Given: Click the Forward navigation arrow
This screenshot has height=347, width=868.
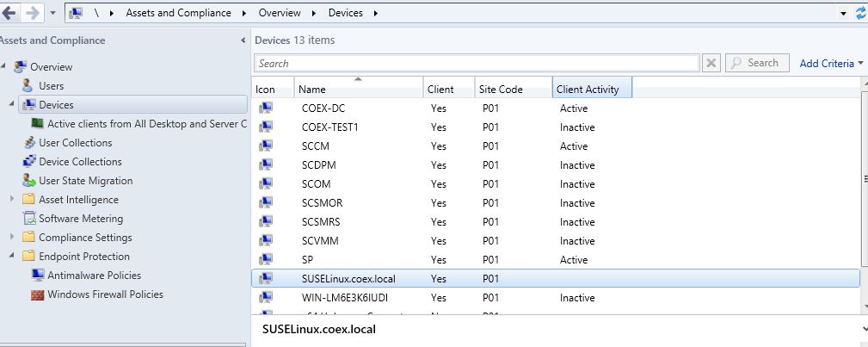Looking at the screenshot, I should 33,13.
